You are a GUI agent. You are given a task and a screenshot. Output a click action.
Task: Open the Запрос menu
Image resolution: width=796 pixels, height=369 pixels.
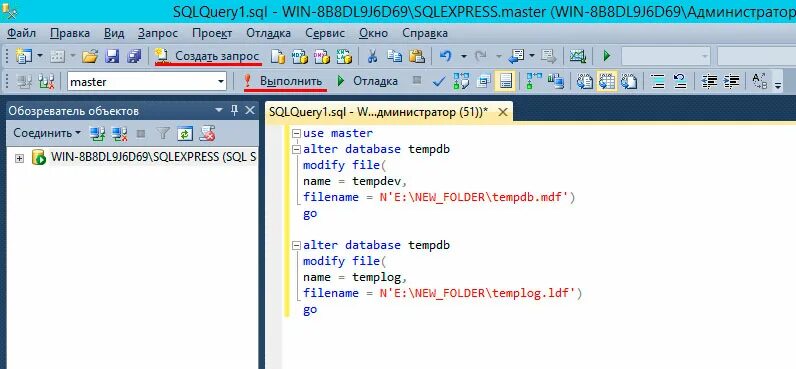click(x=158, y=33)
